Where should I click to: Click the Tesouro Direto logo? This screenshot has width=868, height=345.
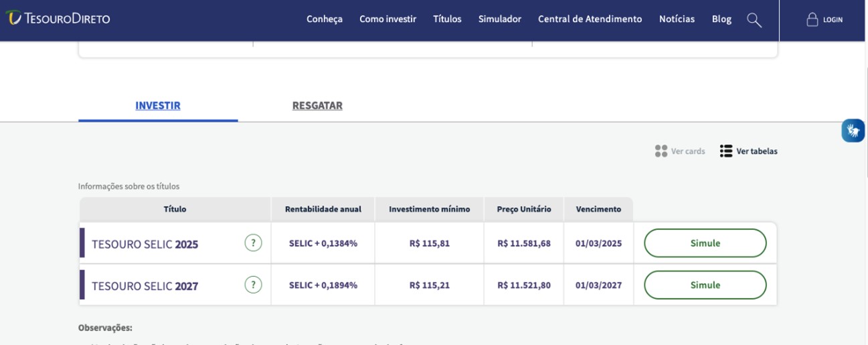[58, 19]
